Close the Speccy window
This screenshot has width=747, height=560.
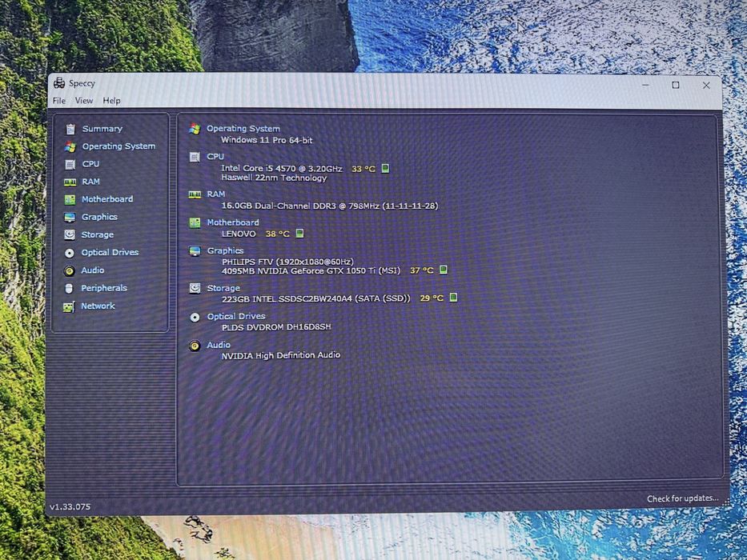706,86
